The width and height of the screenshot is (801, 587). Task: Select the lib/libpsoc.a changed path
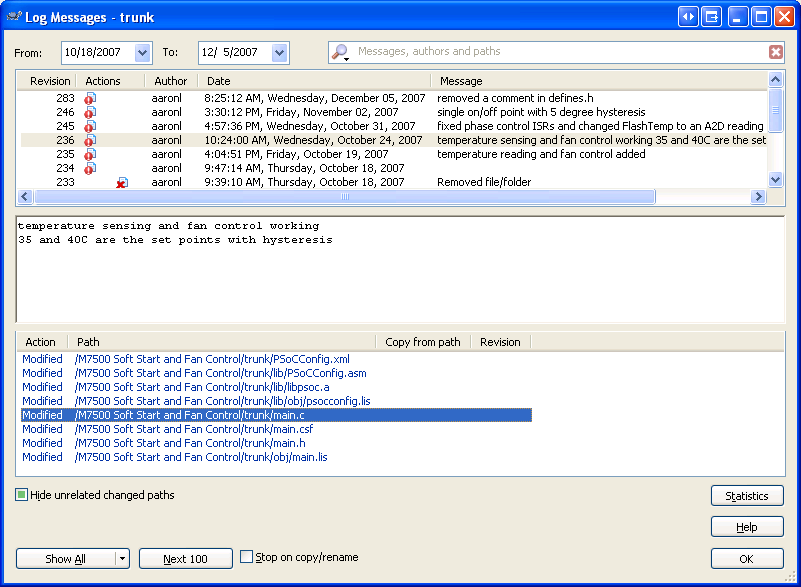click(x=202, y=387)
